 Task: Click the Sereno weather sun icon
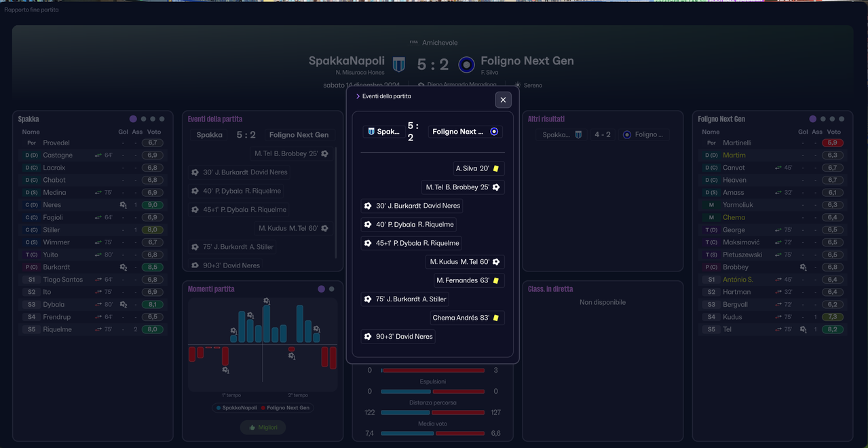coord(517,86)
